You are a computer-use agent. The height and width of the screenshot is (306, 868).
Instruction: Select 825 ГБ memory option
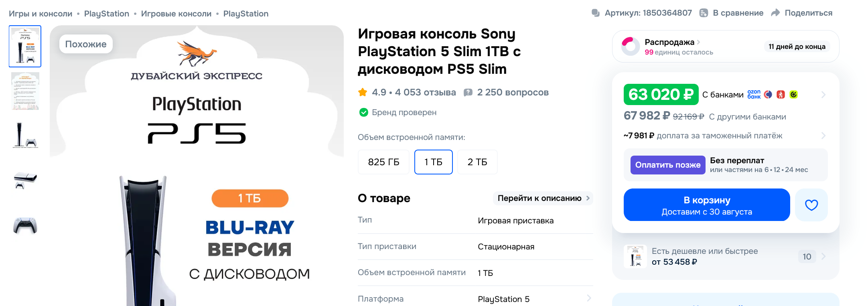click(383, 162)
